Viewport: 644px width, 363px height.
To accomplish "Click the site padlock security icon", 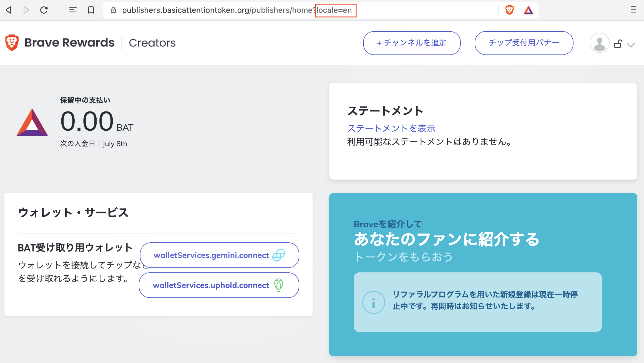I will click(113, 10).
